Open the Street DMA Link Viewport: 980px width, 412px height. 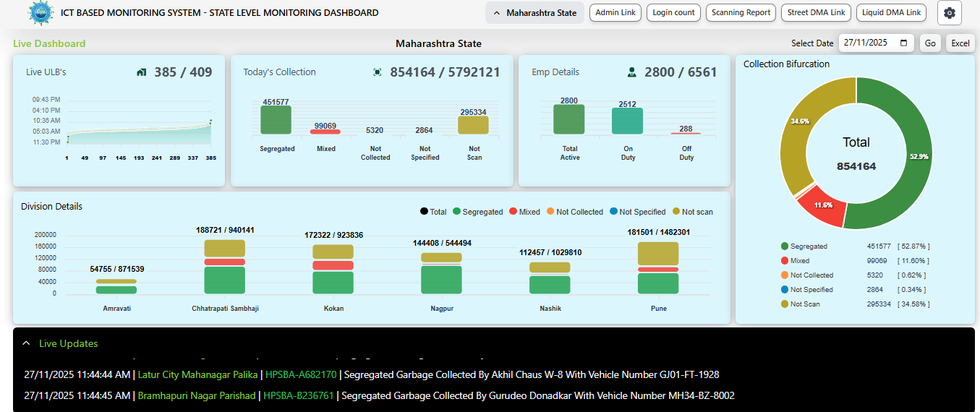click(x=816, y=13)
